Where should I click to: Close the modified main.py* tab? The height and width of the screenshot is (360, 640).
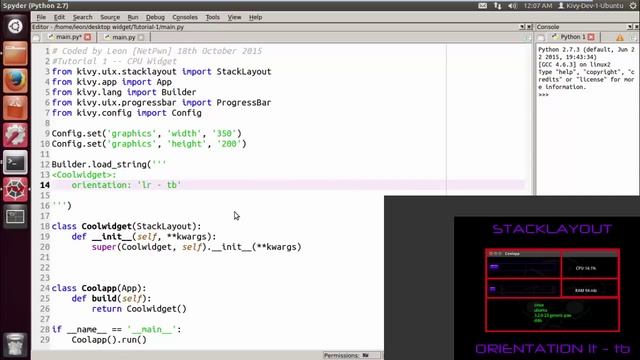pyautogui.click(x=87, y=37)
